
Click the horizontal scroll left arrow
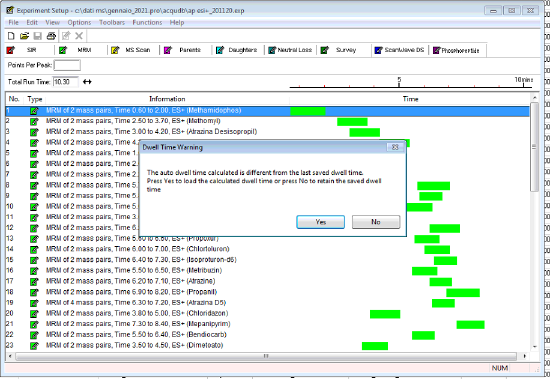click(10, 356)
